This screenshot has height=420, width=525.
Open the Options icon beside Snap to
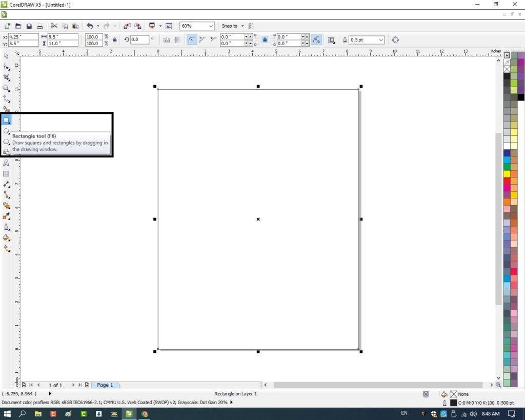click(x=251, y=26)
